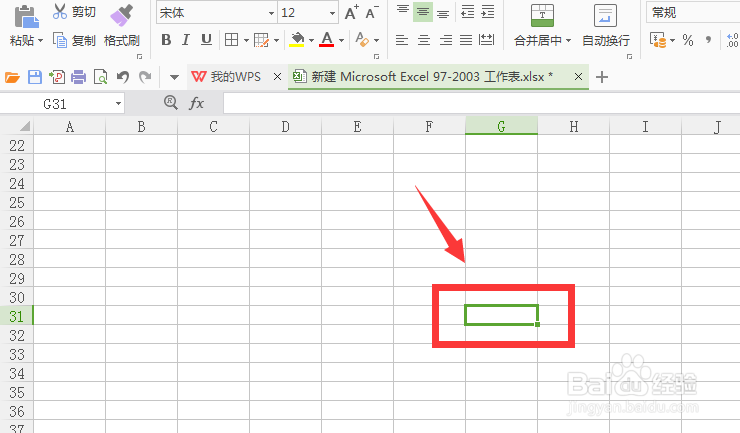Click the Print Preview icon
The height and width of the screenshot is (433, 740).
[101, 77]
